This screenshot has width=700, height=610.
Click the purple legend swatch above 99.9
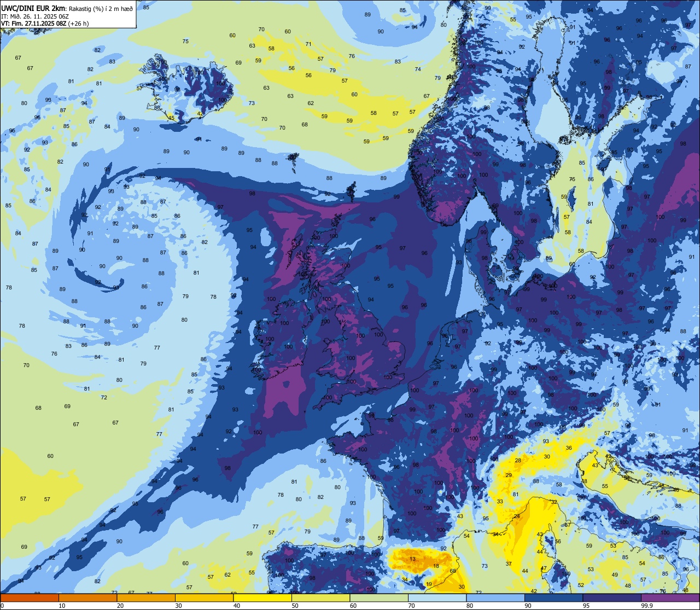[670, 597]
